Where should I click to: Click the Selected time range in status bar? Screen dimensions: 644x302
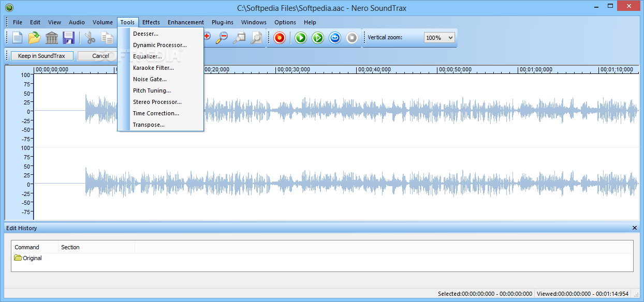[x=485, y=294]
